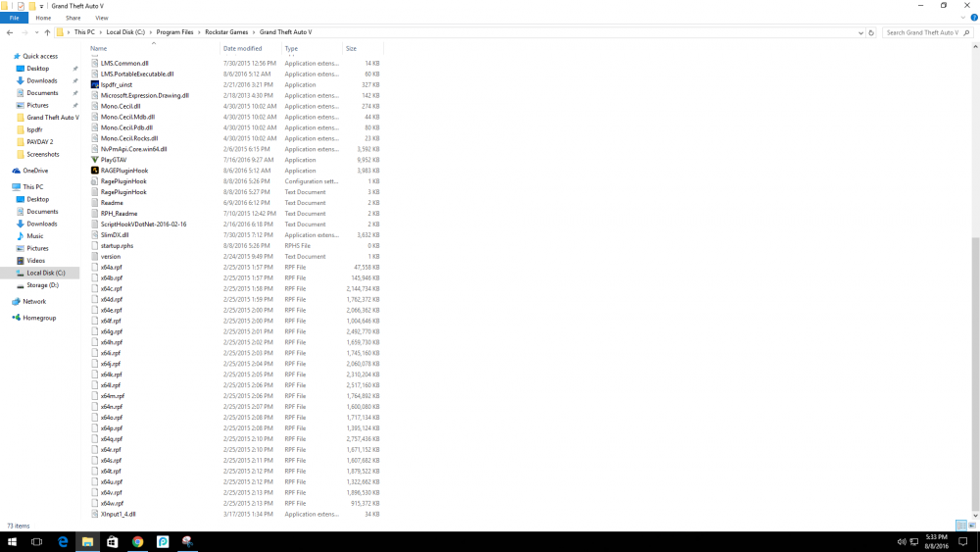This screenshot has height=552, width=980.
Task: Click the chevron after Program Files breadcrumb
Action: 199,32
